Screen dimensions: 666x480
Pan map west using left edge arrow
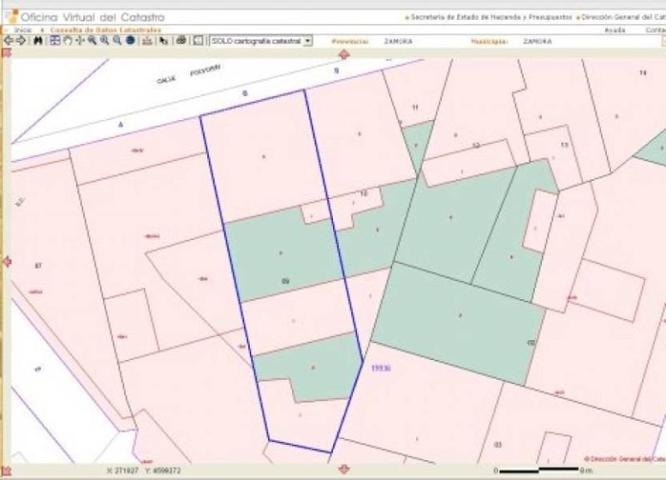tap(6, 262)
